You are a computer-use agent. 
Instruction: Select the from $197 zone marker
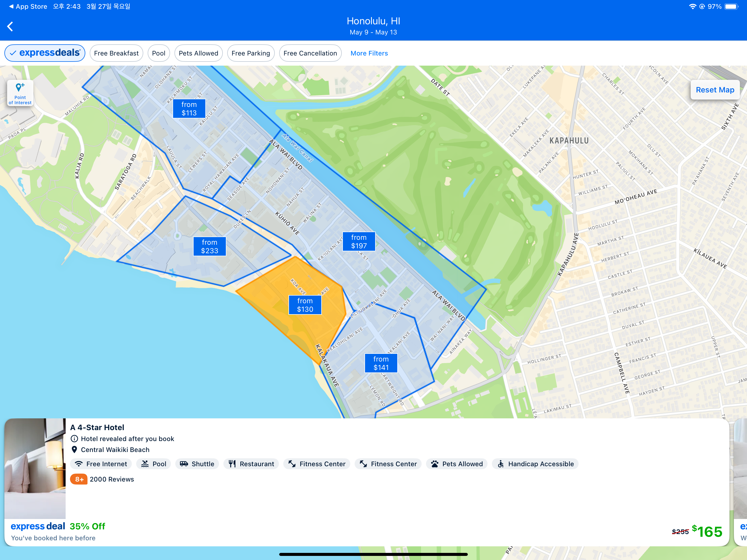click(x=359, y=241)
